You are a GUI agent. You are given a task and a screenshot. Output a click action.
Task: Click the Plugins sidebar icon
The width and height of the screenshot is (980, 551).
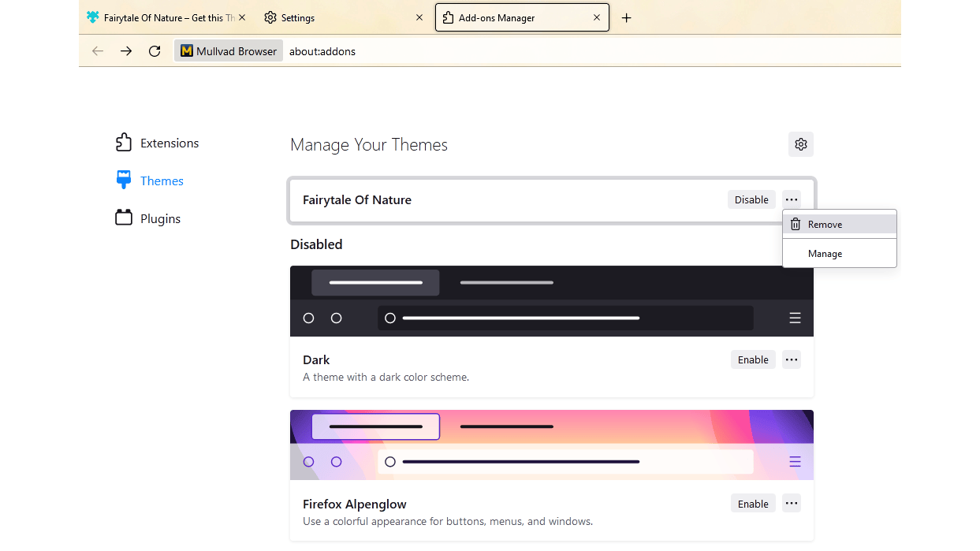[124, 218]
